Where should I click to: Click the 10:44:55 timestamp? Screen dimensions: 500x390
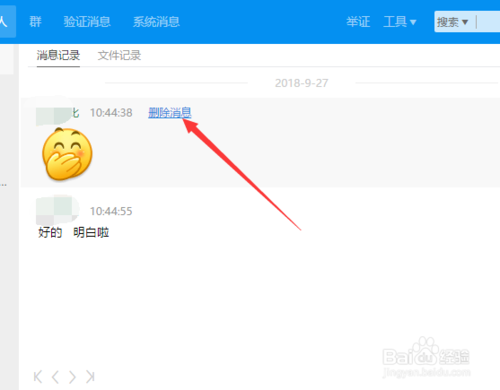click(x=111, y=211)
